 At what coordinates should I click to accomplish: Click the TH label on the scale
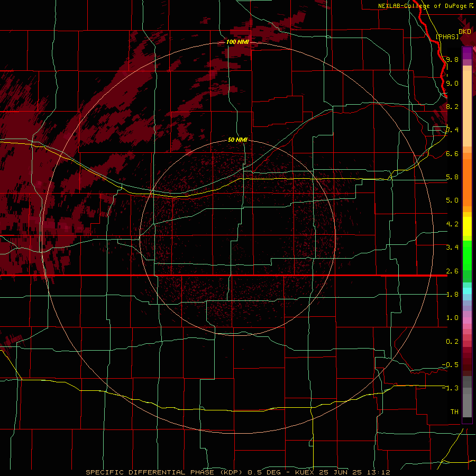pos(454,411)
